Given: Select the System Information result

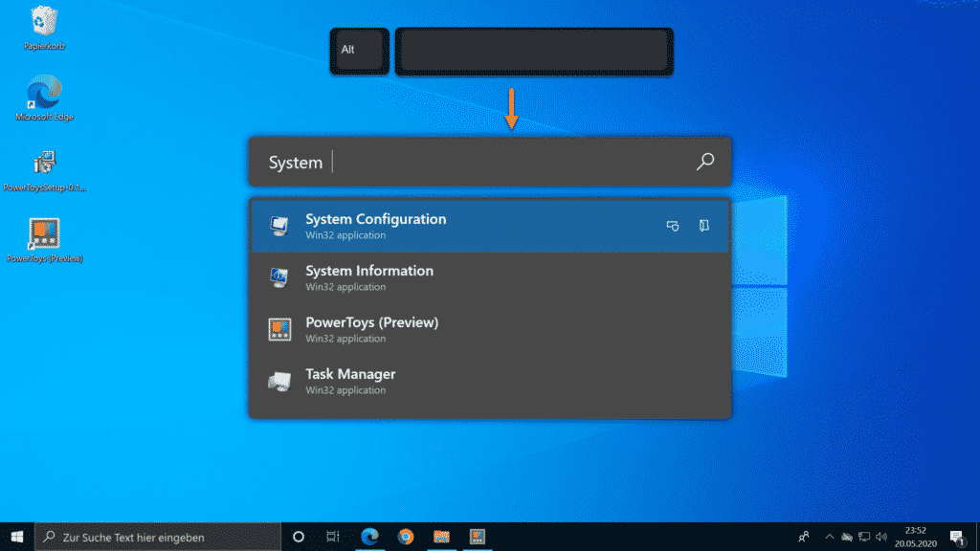Looking at the screenshot, I should [490, 278].
